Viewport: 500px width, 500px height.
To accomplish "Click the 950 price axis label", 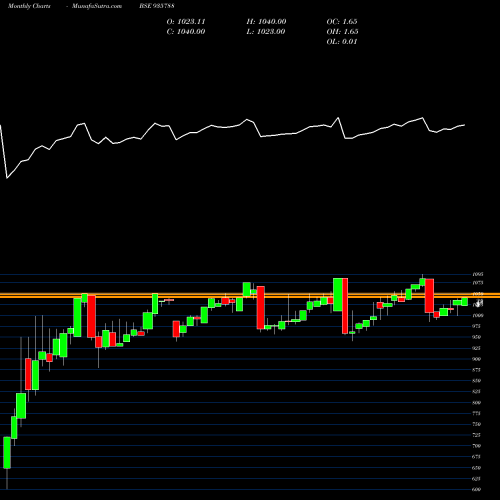I will pyautogui.click(x=477, y=337).
